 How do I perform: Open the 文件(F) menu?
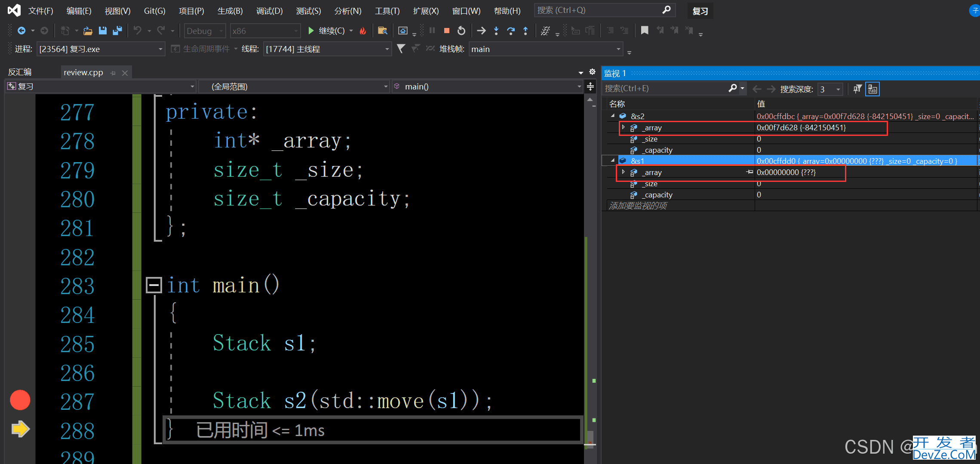click(41, 11)
